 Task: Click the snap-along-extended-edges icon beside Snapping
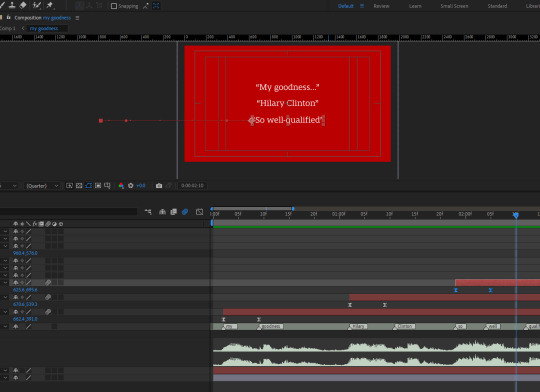(146, 6)
